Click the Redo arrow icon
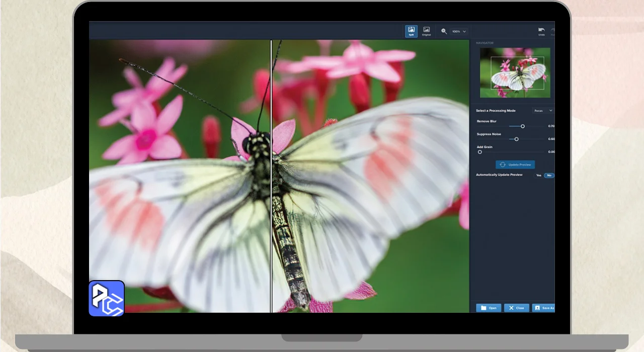644x352 pixels. pyautogui.click(x=553, y=31)
